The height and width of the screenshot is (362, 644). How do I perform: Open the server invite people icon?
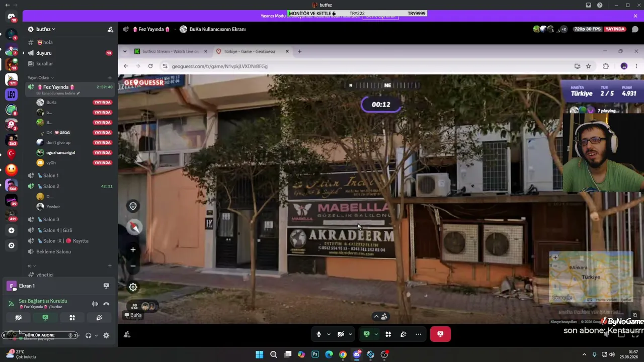click(110, 29)
